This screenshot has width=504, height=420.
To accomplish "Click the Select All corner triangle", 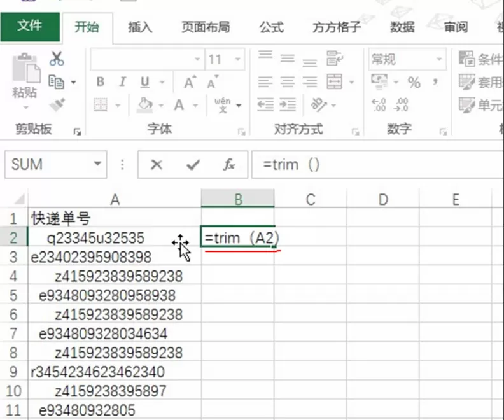I will click(18, 199).
